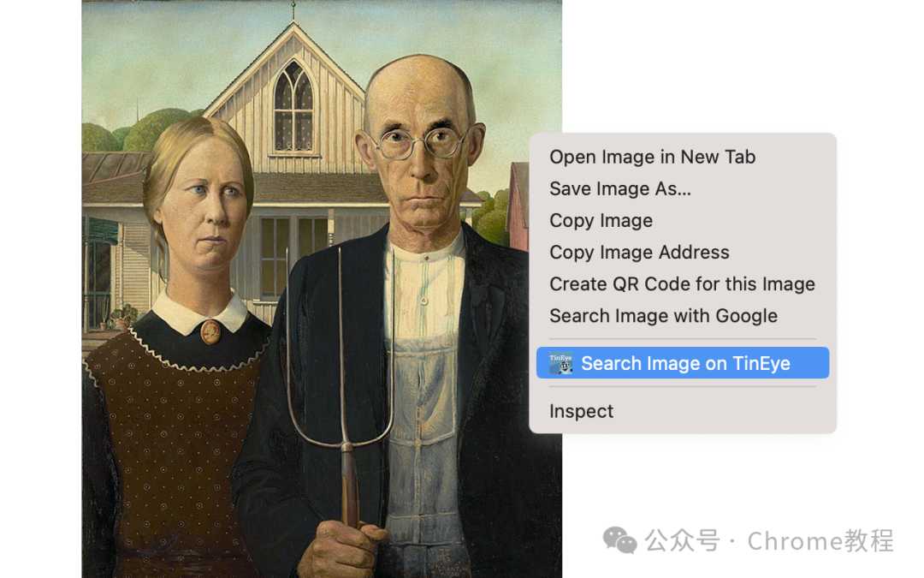Click the woman's cameo brooch
Screen dimensions: 924x578
210,332
